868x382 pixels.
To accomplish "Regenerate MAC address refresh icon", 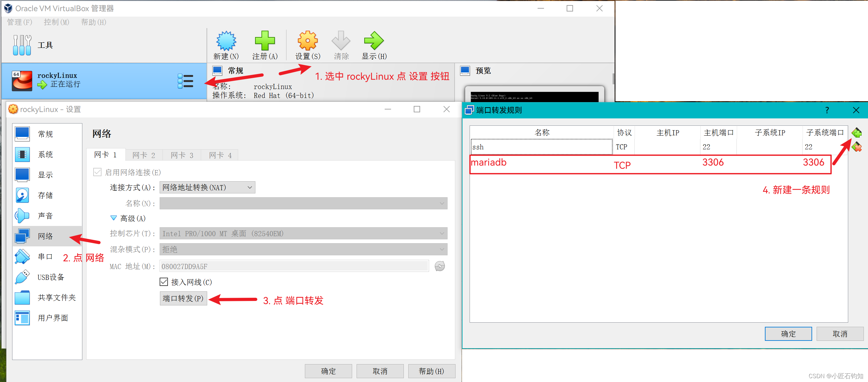I will click(439, 266).
